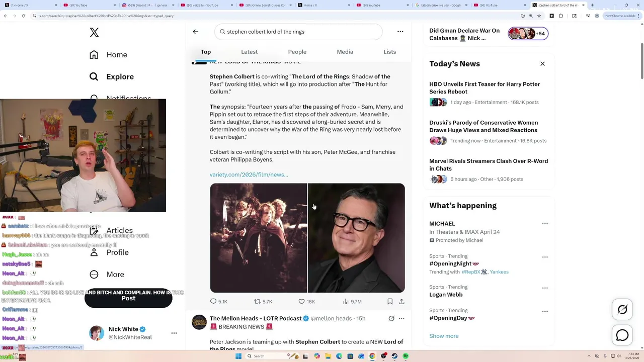Click the +54 listeners avatar group
Screen dimensions: 644x362
click(528, 34)
